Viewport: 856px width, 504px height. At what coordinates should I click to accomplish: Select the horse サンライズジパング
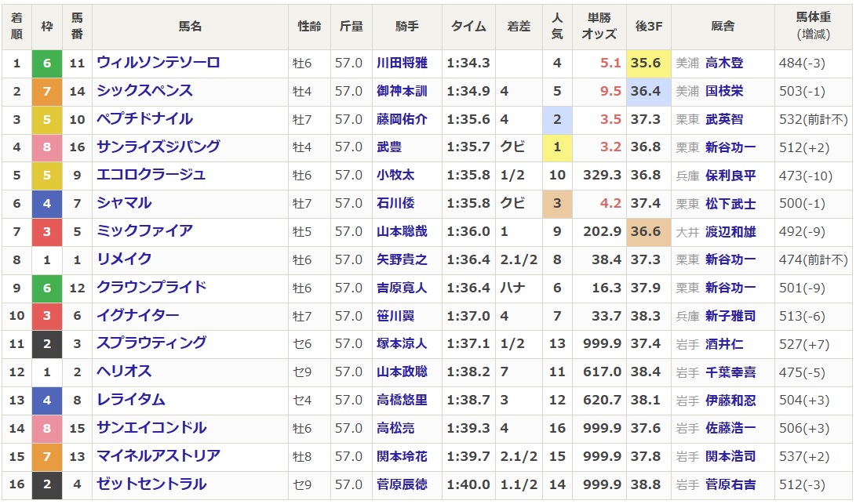pos(158,147)
